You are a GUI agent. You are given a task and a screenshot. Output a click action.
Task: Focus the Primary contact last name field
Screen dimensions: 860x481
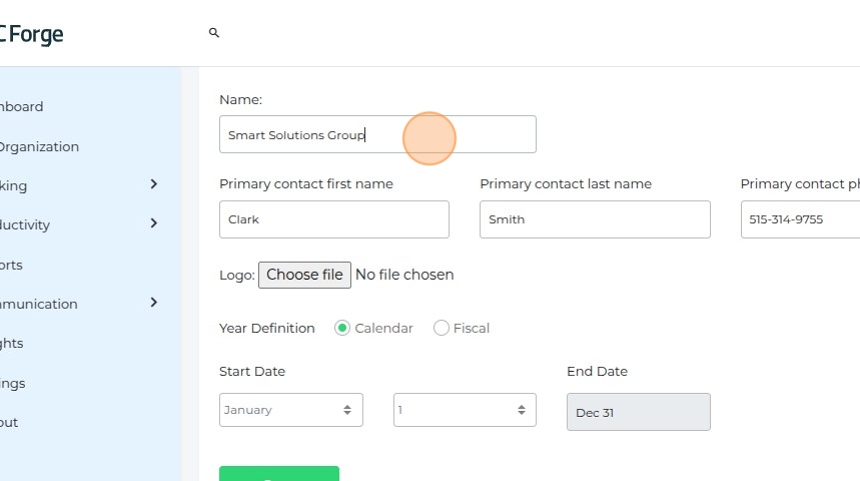595,220
